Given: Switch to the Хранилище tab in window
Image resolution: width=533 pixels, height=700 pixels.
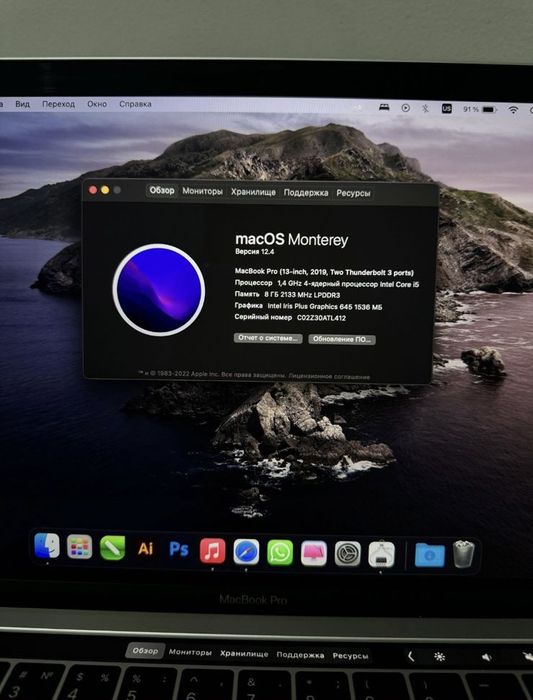Looking at the screenshot, I should [253, 192].
